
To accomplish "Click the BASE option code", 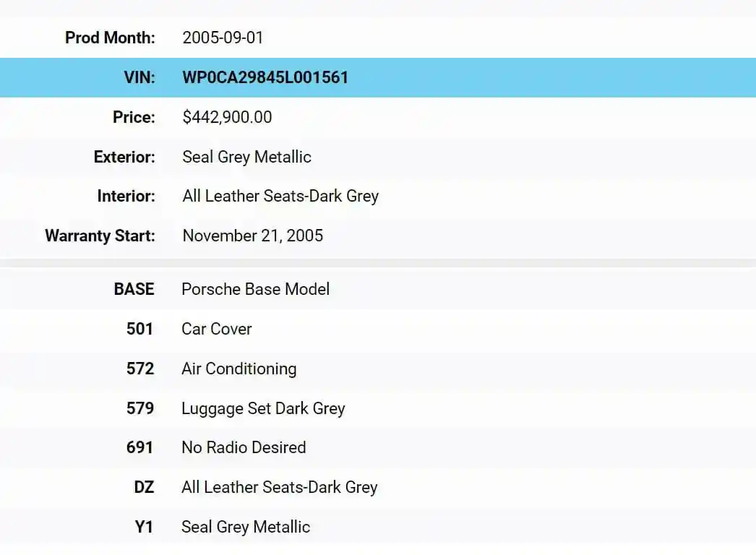I will [134, 289].
